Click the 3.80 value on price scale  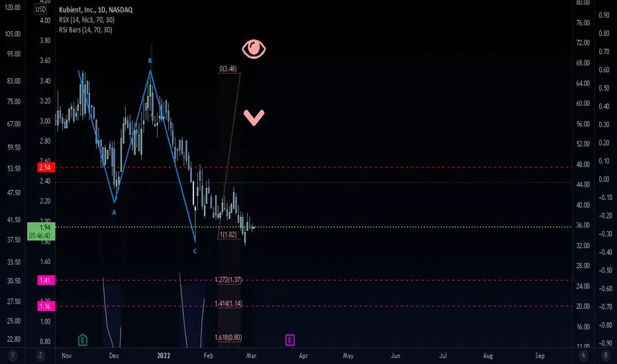tap(45, 40)
